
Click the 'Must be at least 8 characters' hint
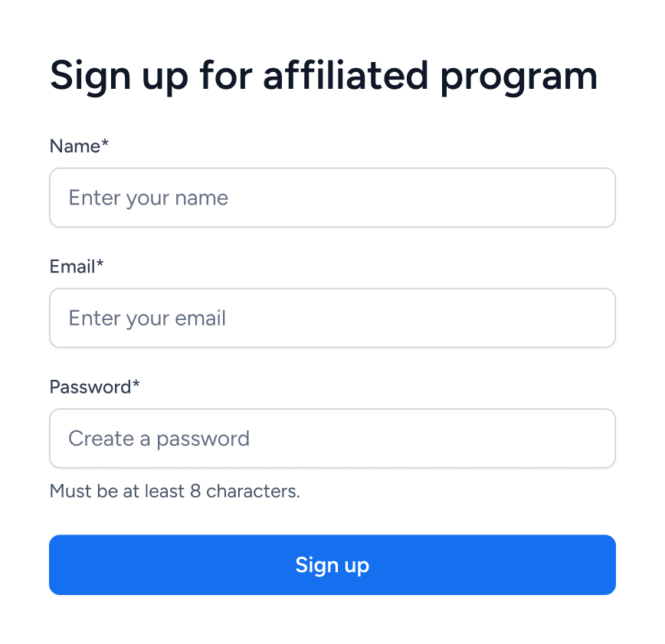[175, 491]
